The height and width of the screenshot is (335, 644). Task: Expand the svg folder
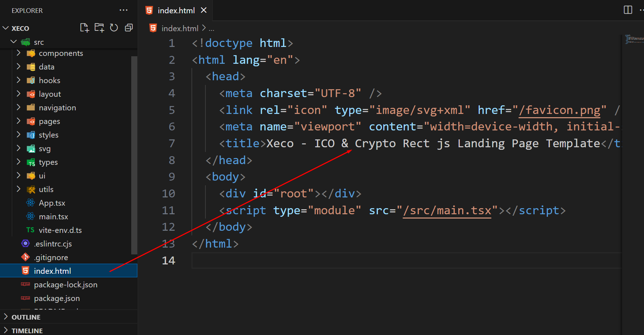[x=19, y=148]
